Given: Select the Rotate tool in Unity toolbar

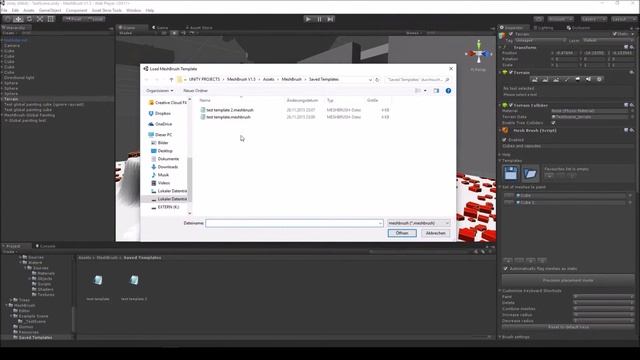Looking at the screenshot, I should coord(29,19).
